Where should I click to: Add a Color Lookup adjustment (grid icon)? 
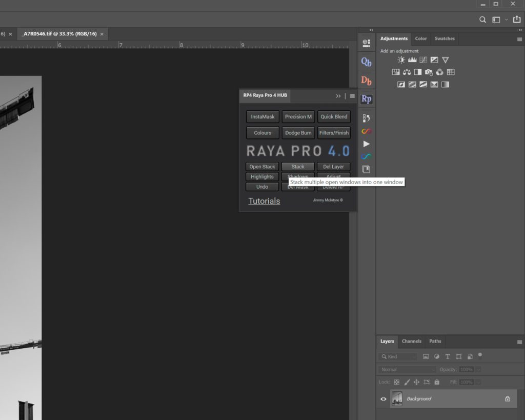coord(451,72)
